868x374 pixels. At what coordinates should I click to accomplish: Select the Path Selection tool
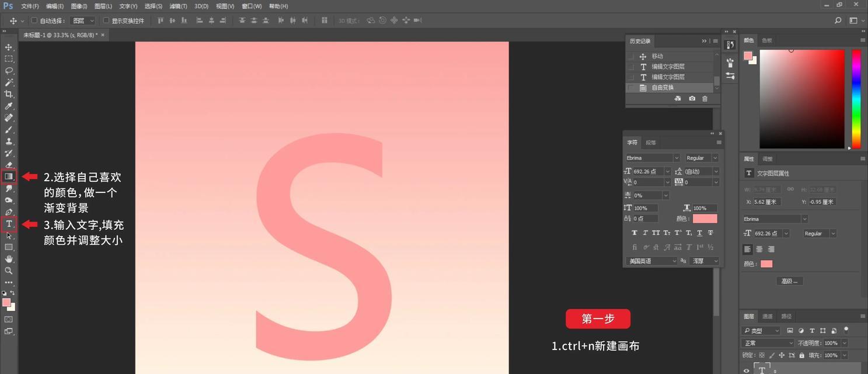[9, 236]
